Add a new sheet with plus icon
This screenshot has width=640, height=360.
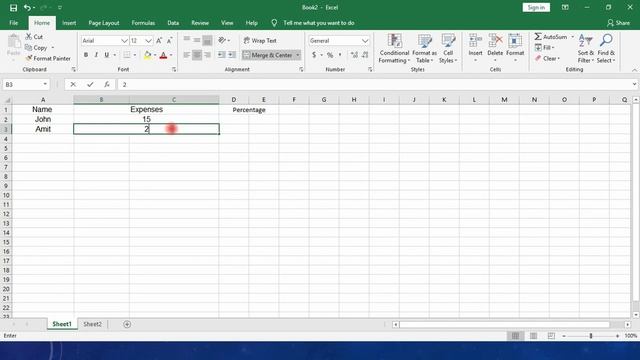[x=127, y=324]
